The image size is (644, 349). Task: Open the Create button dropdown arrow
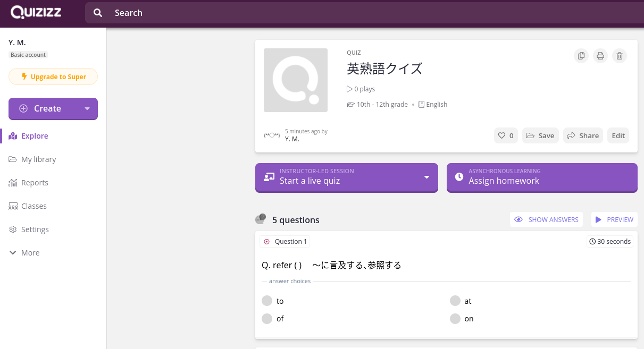(x=86, y=109)
